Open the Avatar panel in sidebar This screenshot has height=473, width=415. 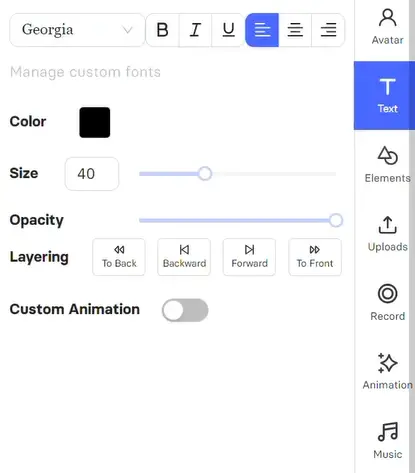tap(387, 27)
